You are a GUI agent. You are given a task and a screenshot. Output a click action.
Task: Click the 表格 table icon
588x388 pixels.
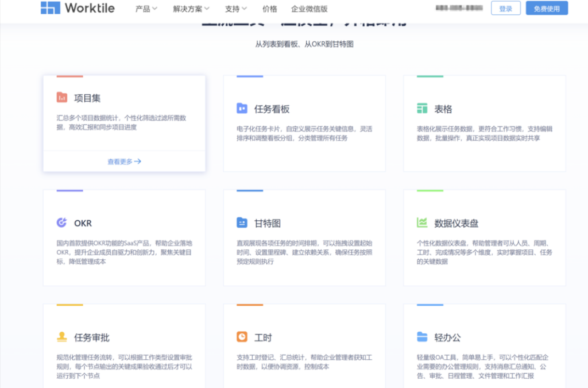click(423, 108)
